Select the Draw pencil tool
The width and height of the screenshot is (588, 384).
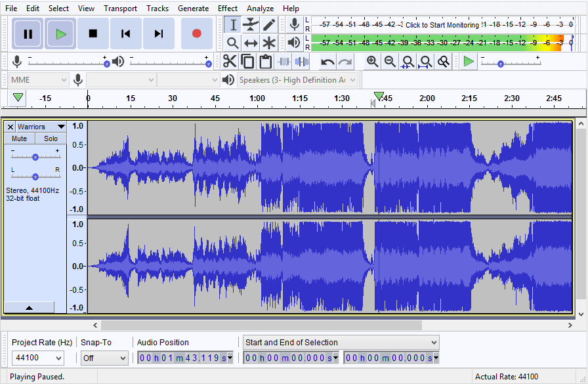[x=269, y=25]
